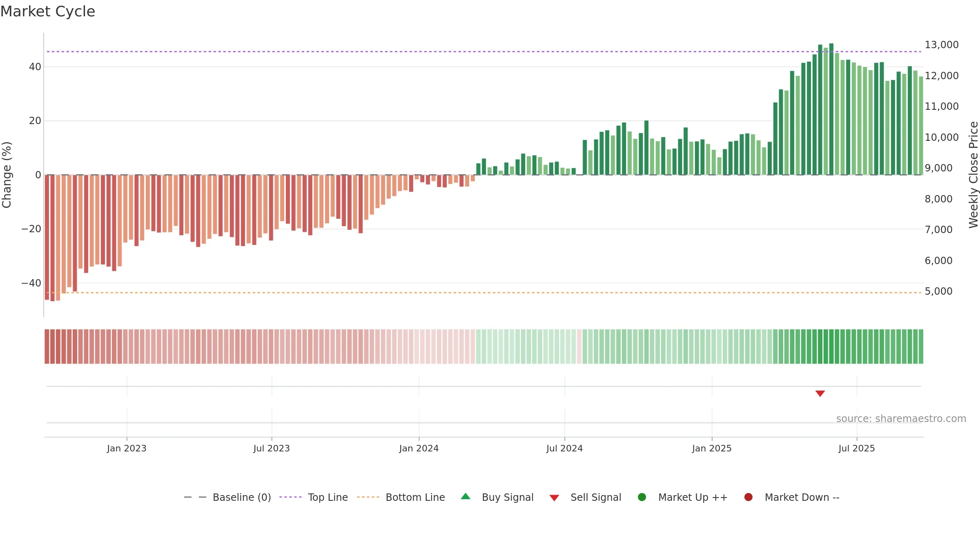This screenshot has height=551, width=980.
Task: Toggle the Buy Signal legend entry
Action: [x=497, y=497]
